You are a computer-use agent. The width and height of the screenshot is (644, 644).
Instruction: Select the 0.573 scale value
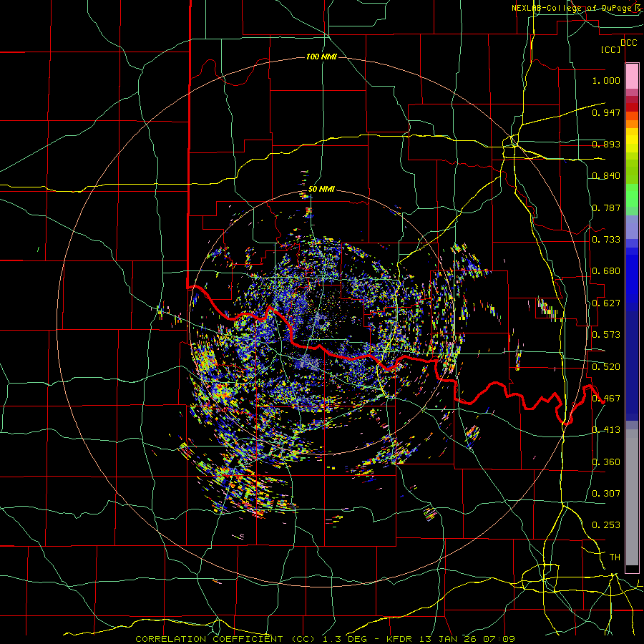pyautogui.click(x=606, y=335)
